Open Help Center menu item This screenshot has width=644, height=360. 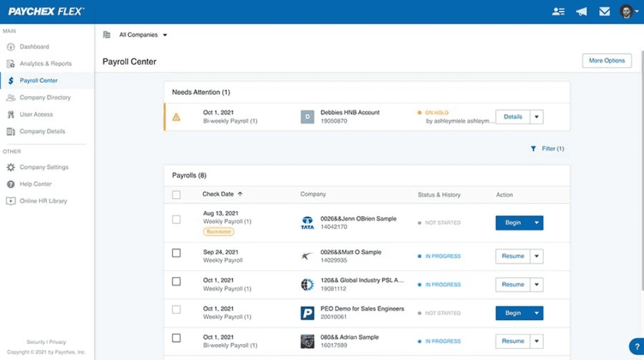36,184
